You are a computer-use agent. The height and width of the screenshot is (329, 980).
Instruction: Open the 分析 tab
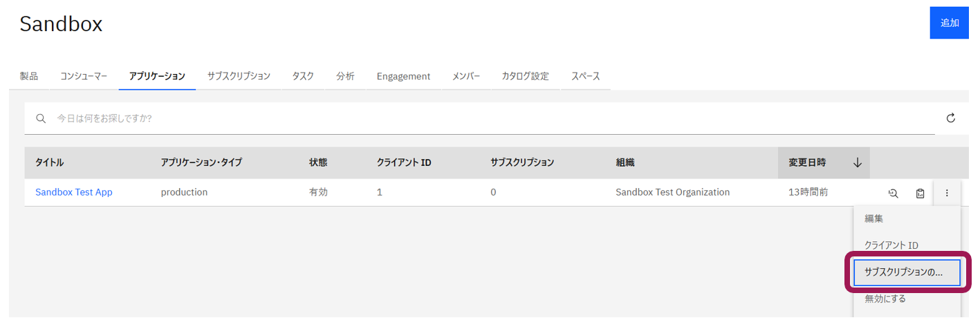click(345, 76)
